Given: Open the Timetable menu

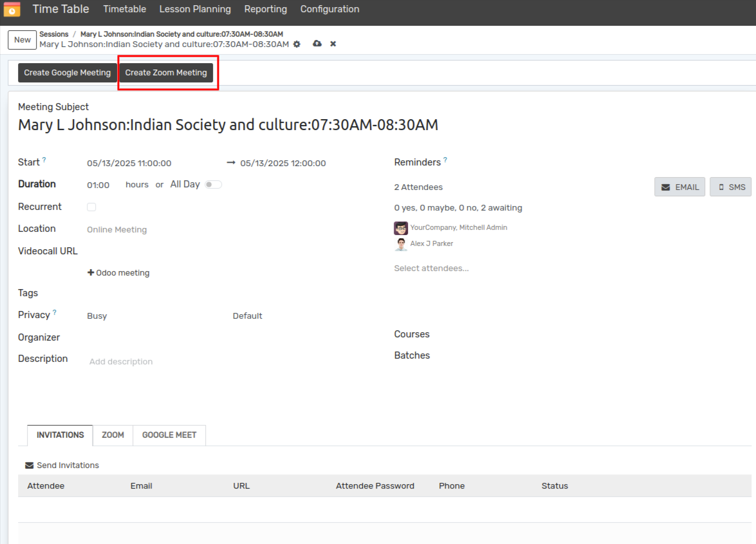Looking at the screenshot, I should 124,9.
